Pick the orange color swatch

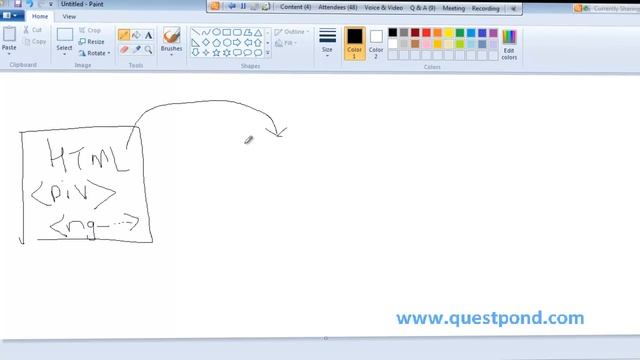tap(438, 33)
